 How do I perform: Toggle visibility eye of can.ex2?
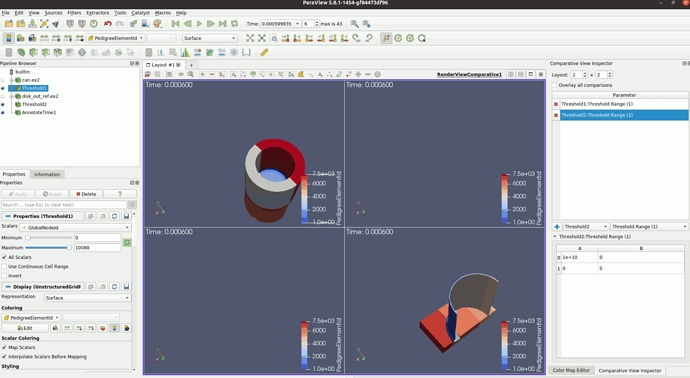3,80
